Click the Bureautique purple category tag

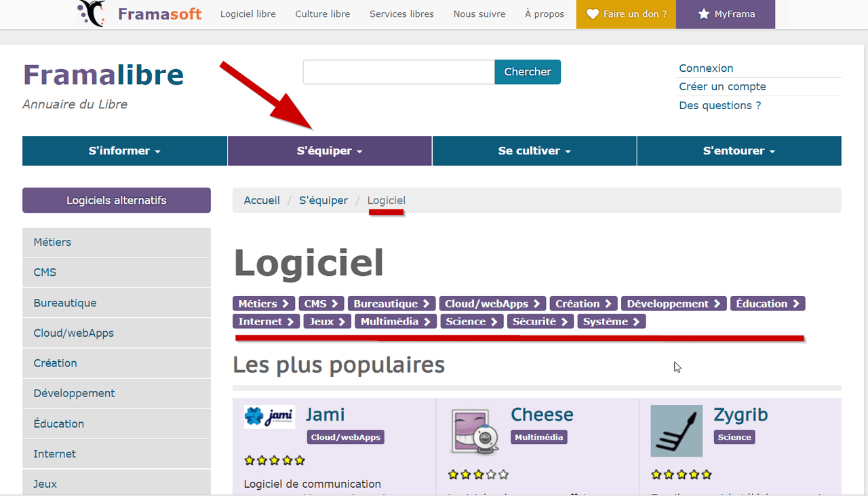pos(392,304)
